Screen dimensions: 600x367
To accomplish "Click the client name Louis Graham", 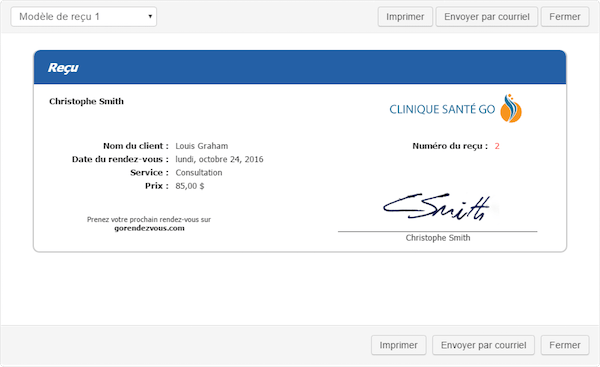I will 202,146.
